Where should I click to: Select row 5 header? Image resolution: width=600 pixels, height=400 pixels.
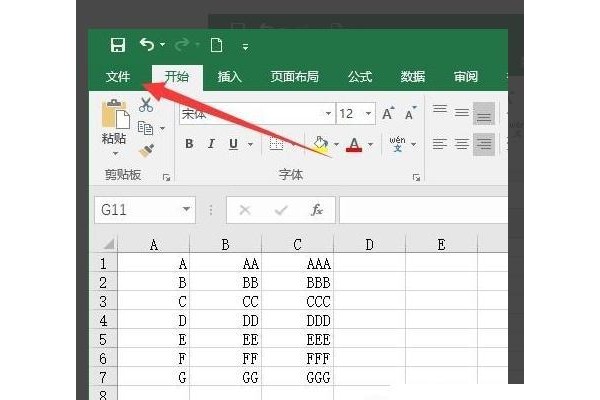click(103, 339)
